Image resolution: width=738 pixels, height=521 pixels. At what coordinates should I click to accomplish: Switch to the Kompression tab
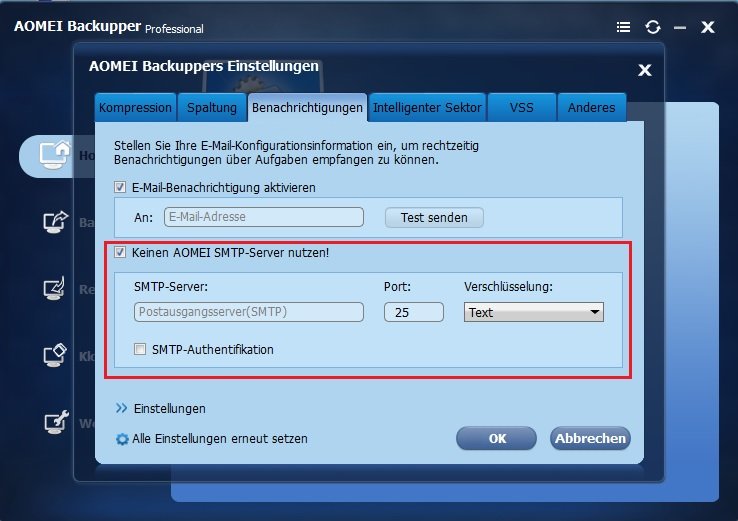[136, 107]
